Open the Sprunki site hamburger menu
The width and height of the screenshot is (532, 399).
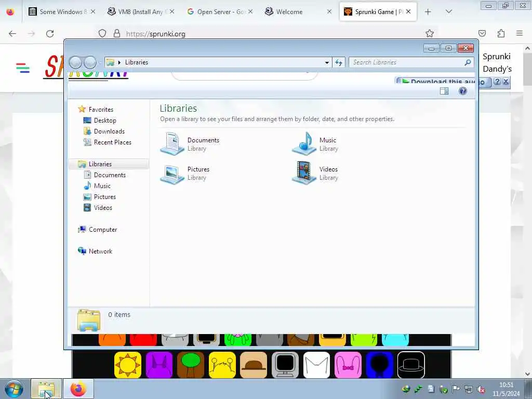tap(23, 68)
